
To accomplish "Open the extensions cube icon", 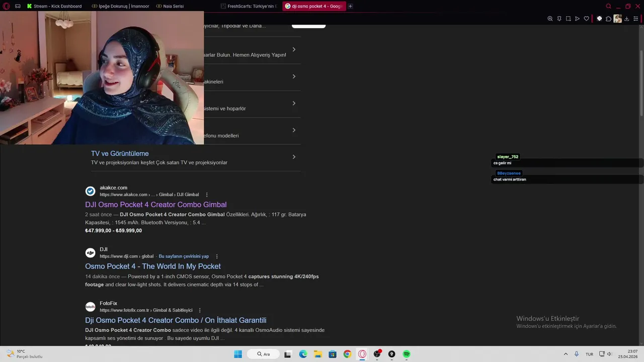I will click(608, 19).
